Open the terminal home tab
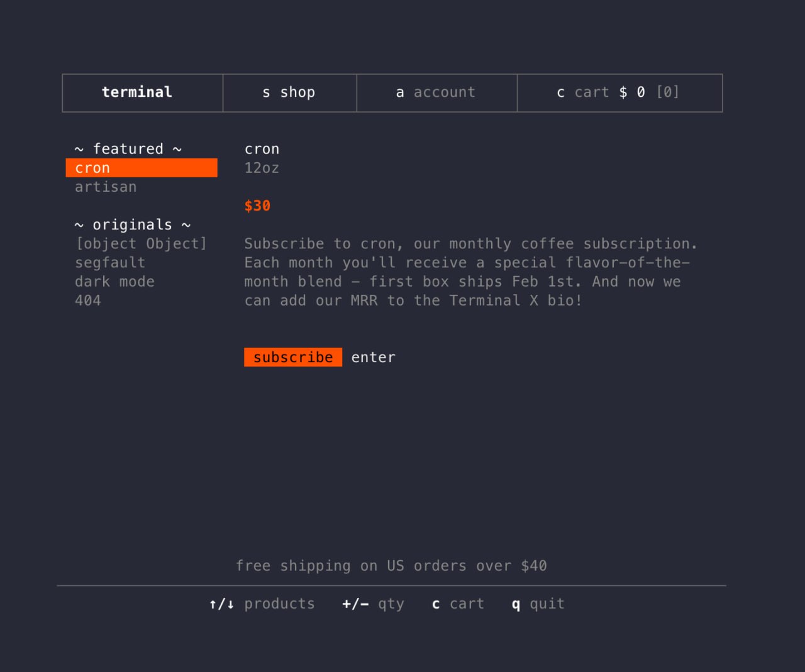This screenshot has height=672, width=805. point(143,93)
